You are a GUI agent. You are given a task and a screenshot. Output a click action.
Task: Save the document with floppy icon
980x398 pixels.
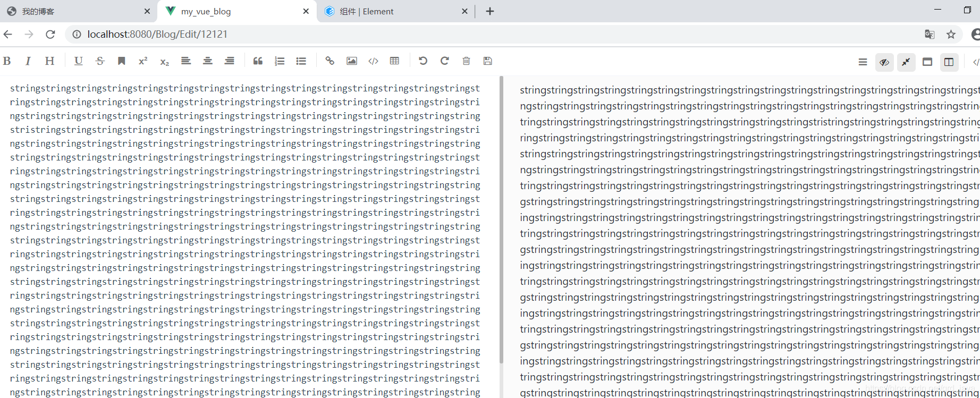(x=488, y=61)
